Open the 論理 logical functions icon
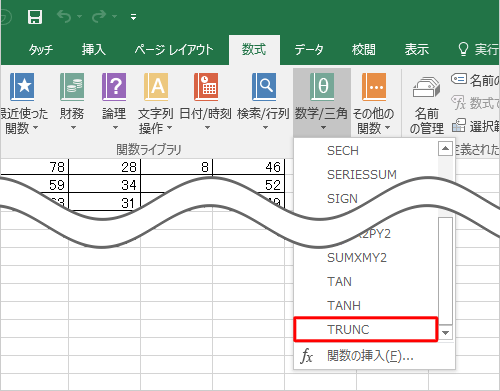Viewport: 500px width, 391px height. 114,87
